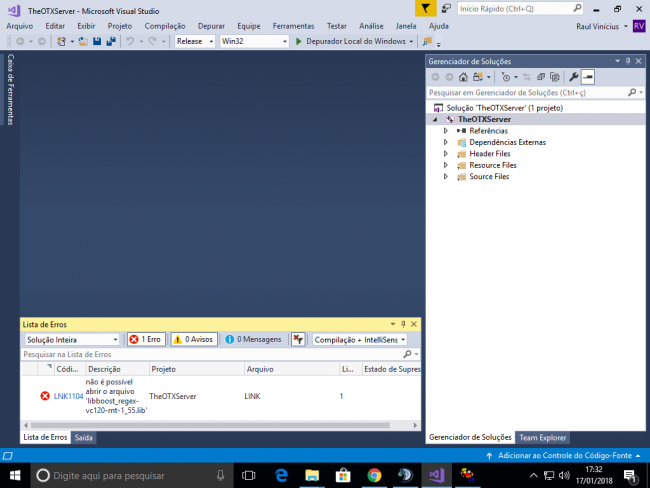Toggle the preview selected items button

click(x=588, y=77)
